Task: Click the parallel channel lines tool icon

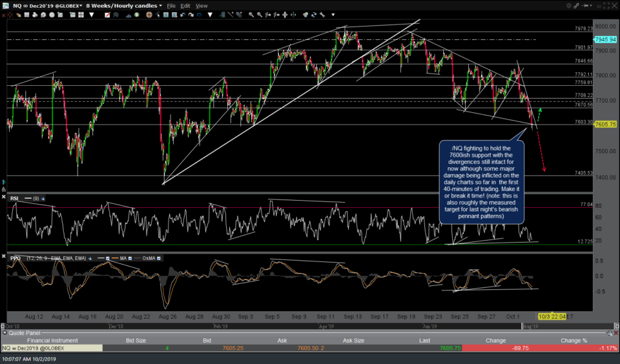Action: (239, 15)
